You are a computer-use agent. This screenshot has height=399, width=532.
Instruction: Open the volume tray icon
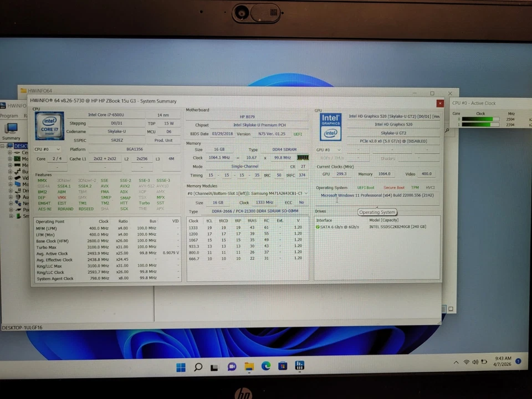point(475,362)
